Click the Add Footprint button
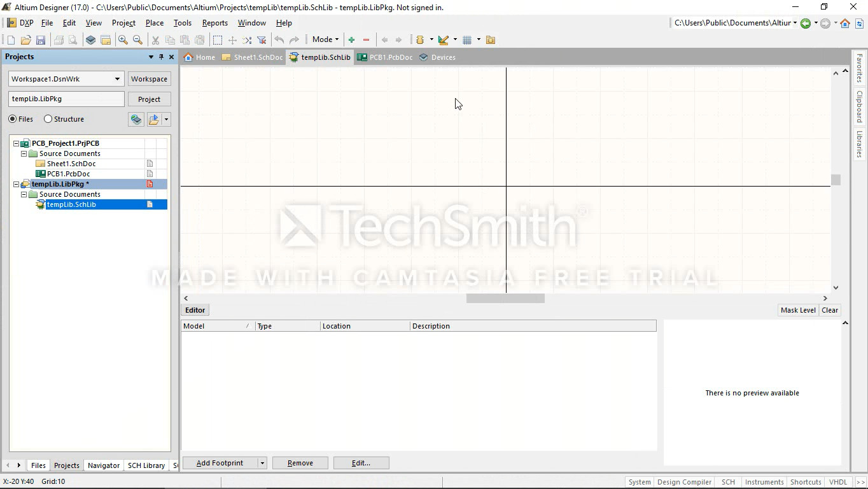This screenshot has width=868, height=489. point(220,463)
